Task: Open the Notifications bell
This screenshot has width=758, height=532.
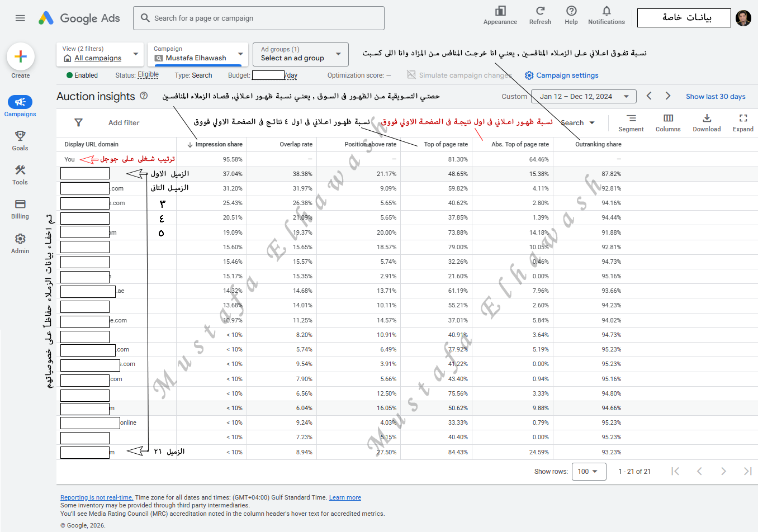Action: [606, 11]
